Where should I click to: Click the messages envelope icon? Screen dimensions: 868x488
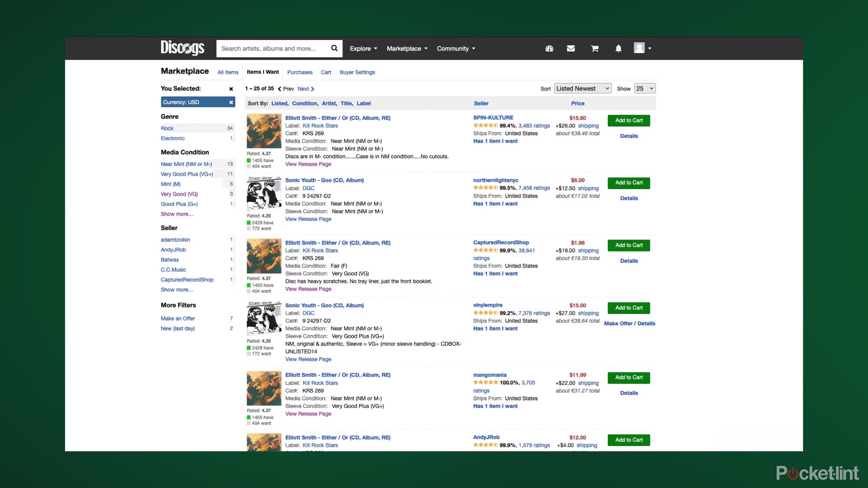pos(571,48)
